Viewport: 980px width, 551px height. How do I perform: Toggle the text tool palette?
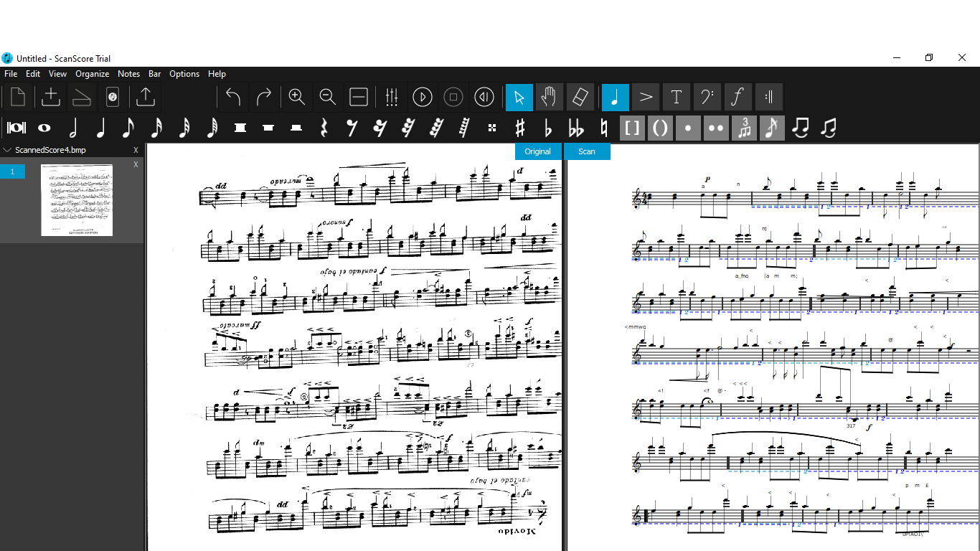point(677,97)
